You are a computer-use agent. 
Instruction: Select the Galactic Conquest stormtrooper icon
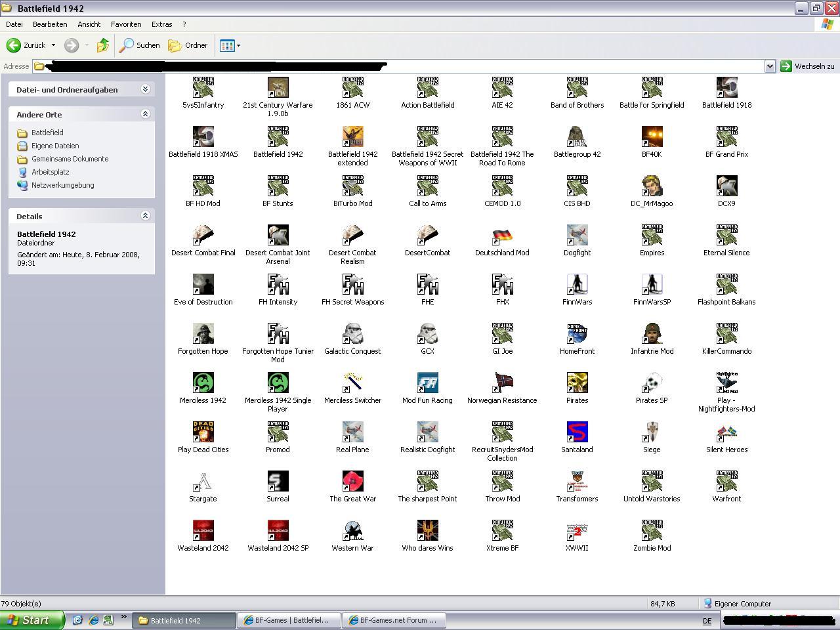coord(352,333)
